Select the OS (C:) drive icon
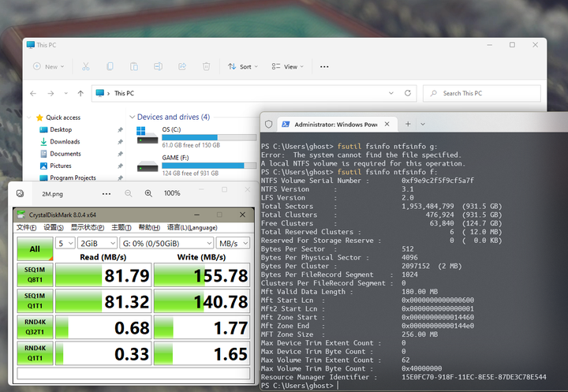568x392 pixels. tap(147, 136)
